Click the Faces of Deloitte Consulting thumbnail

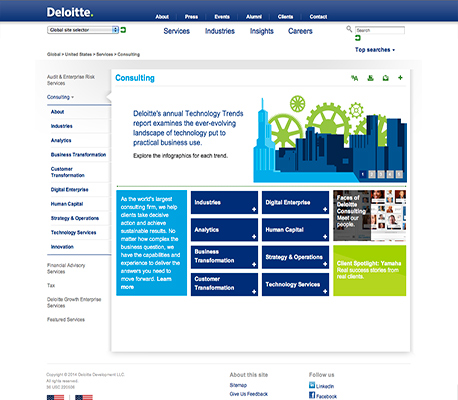[x=370, y=215]
